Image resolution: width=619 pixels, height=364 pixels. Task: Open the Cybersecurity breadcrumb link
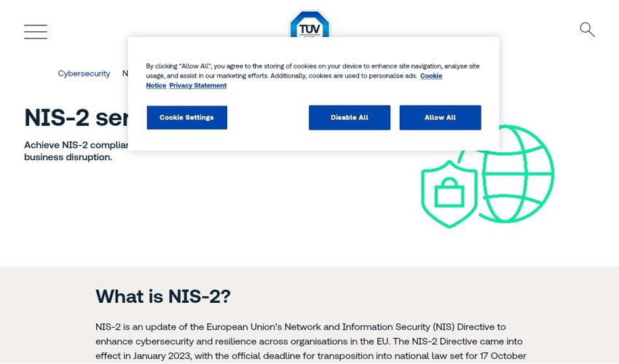tap(84, 74)
